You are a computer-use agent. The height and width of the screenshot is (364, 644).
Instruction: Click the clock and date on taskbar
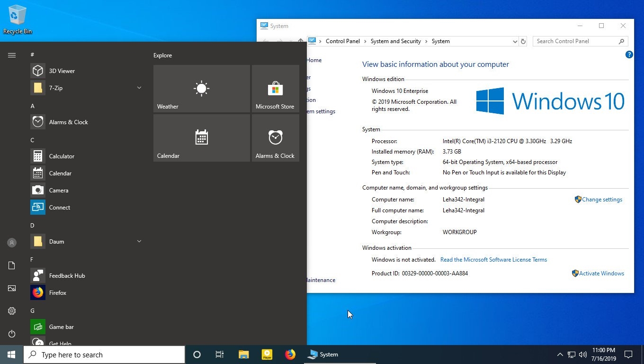click(604, 355)
